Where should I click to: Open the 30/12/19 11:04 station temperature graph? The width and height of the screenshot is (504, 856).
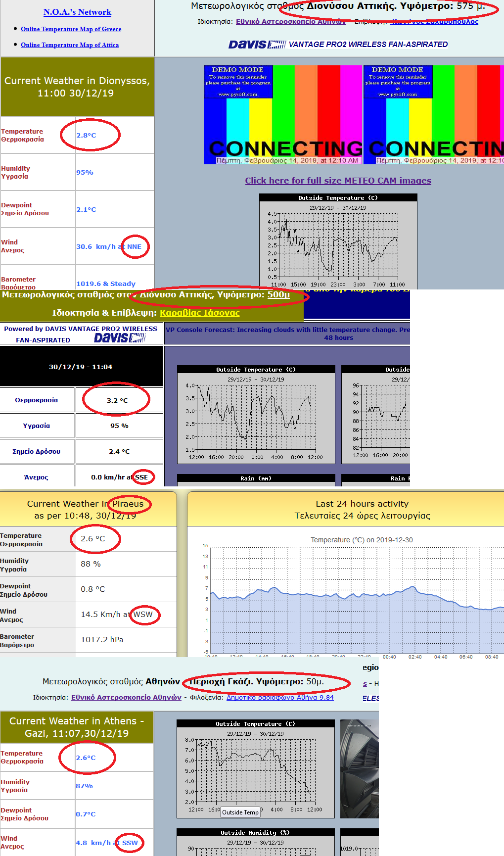[256, 415]
